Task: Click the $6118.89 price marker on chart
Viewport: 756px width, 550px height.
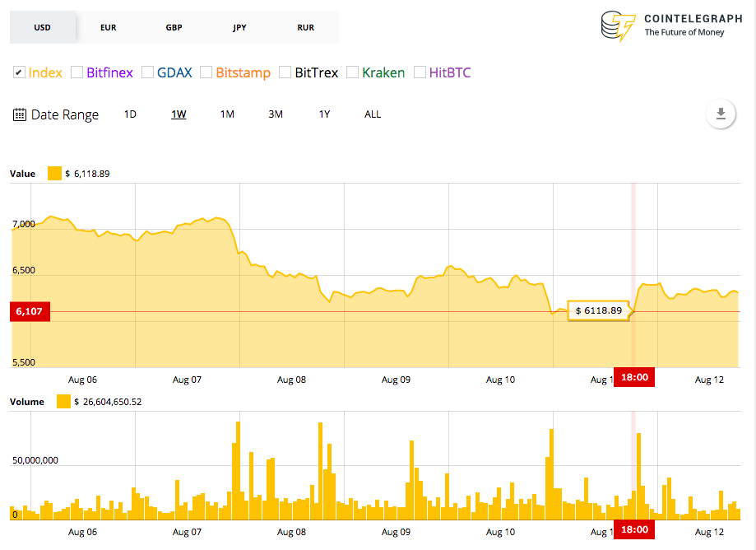Action: [599, 310]
